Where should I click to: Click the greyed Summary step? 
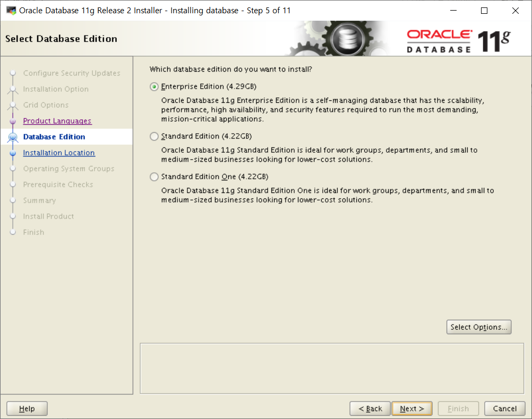39,200
